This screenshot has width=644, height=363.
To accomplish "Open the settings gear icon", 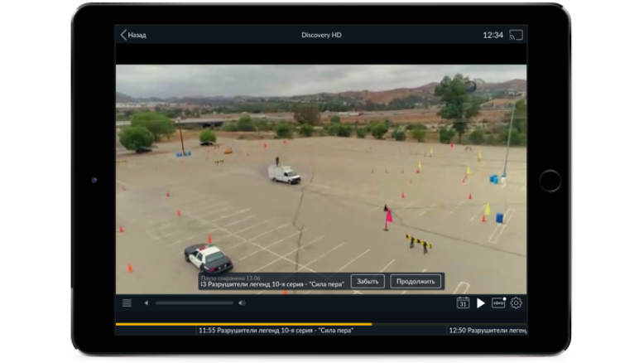I will (516, 303).
